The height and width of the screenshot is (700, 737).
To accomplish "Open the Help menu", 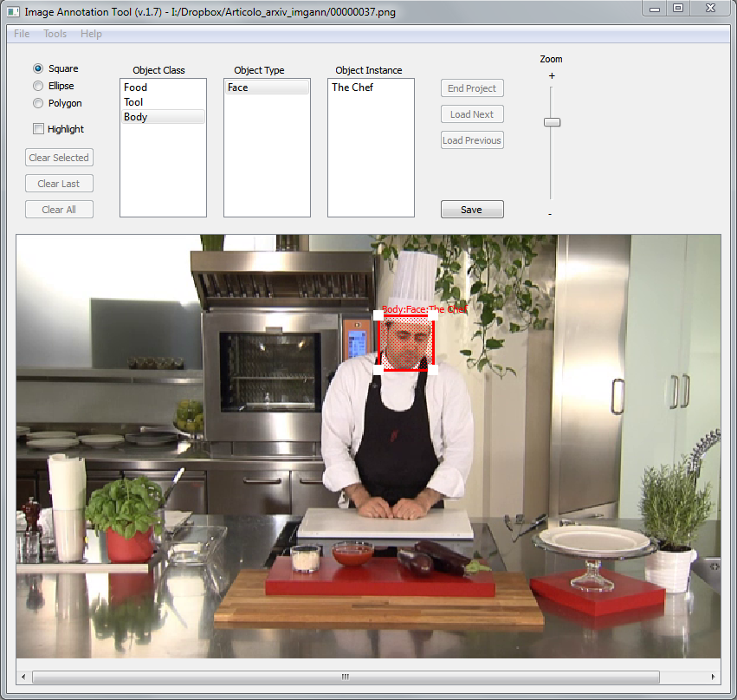I will click(91, 34).
